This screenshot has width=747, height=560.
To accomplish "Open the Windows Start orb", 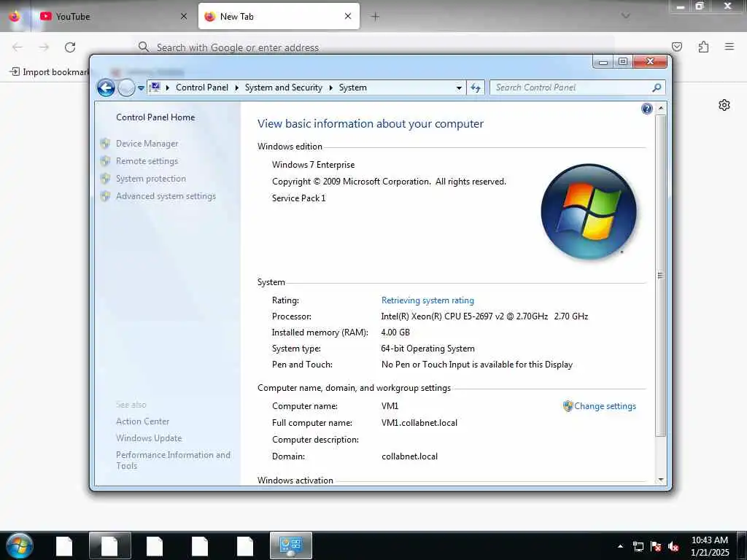I will coord(20,545).
